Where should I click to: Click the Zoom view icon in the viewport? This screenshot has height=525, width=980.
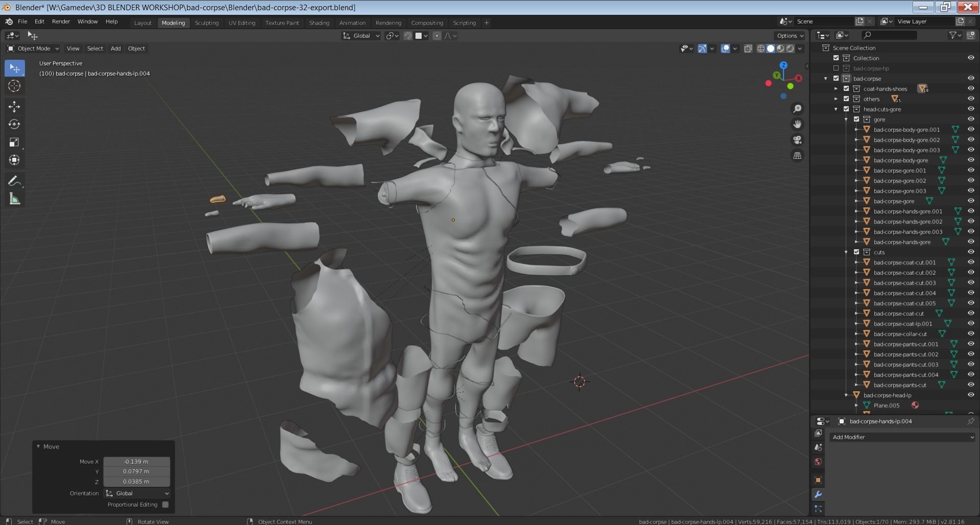(x=797, y=109)
